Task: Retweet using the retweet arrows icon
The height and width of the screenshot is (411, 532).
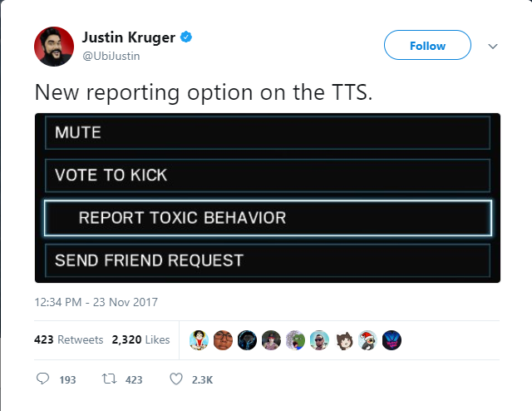Action: point(107,379)
